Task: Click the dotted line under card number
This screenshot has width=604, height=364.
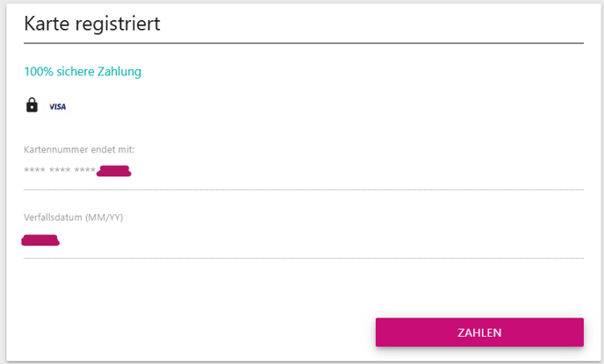Action: click(304, 189)
